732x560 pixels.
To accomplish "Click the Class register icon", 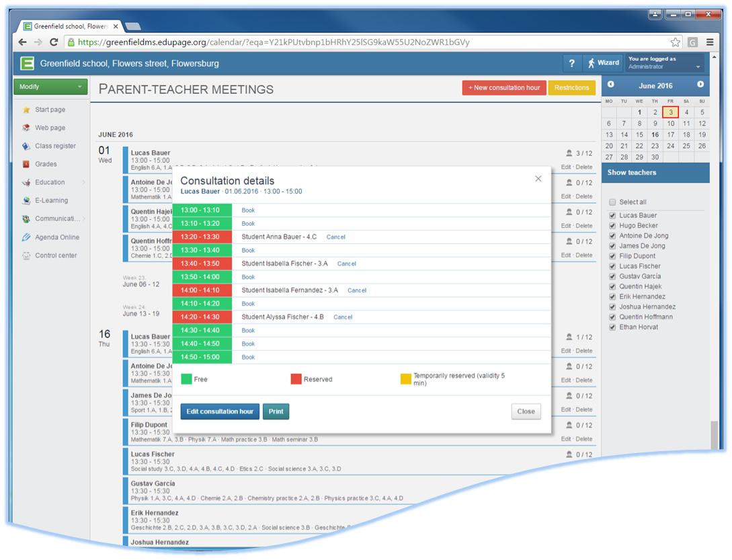I will point(26,146).
